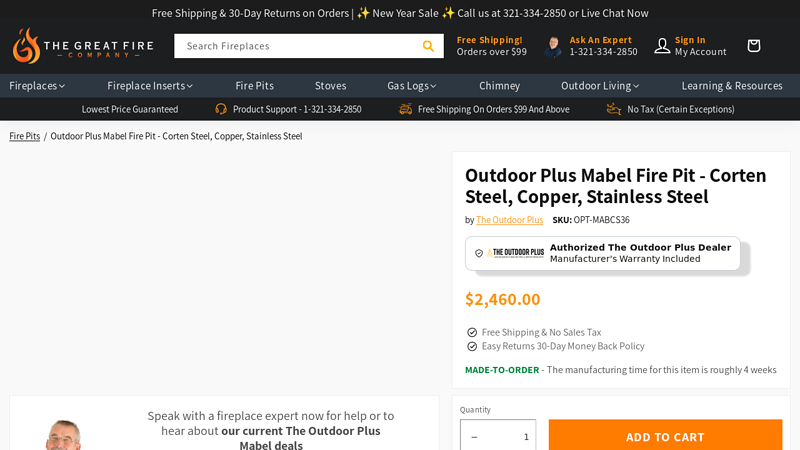Expand the Fireplace Inserts menu

tap(149, 86)
